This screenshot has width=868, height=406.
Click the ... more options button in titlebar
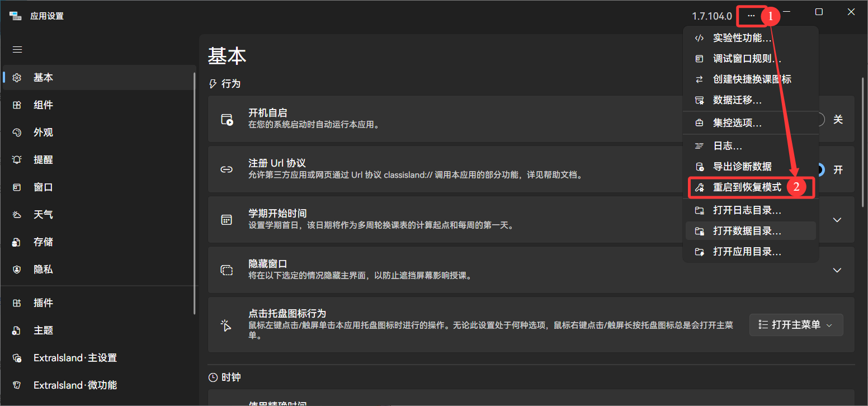[751, 16]
